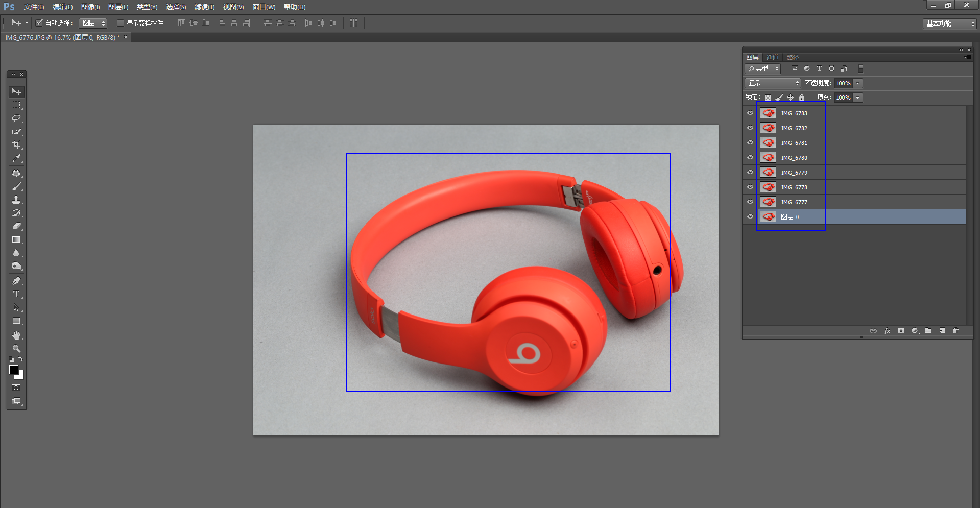This screenshot has width=980, height=508.
Task: Select the Pen tool
Action: [16, 281]
